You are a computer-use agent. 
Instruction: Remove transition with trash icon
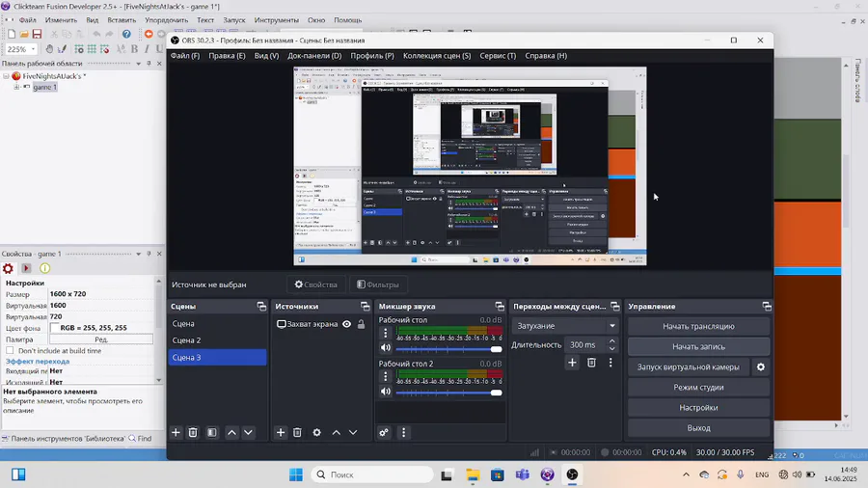(x=591, y=363)
